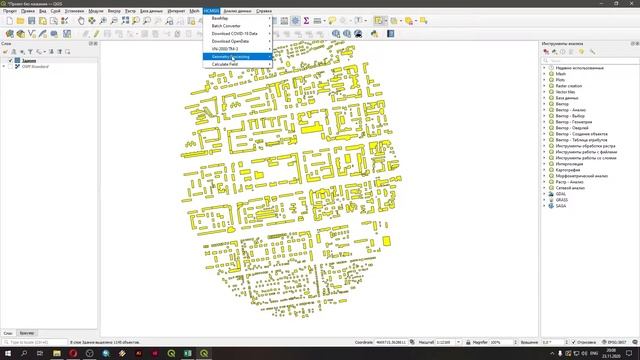Click the Pan Map to Selection icon
Viewport: 640px width, 360px height.
point(92,21)
